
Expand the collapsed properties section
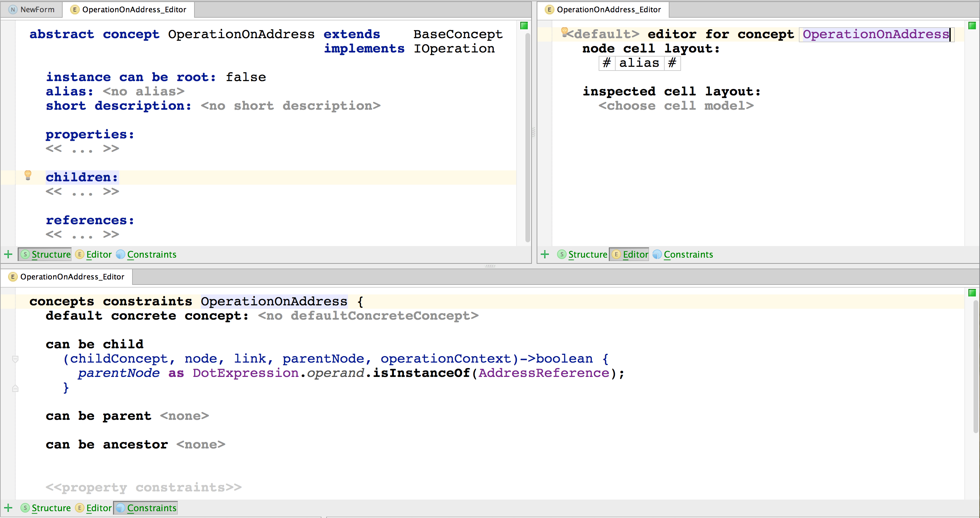[x=82, y=149]
